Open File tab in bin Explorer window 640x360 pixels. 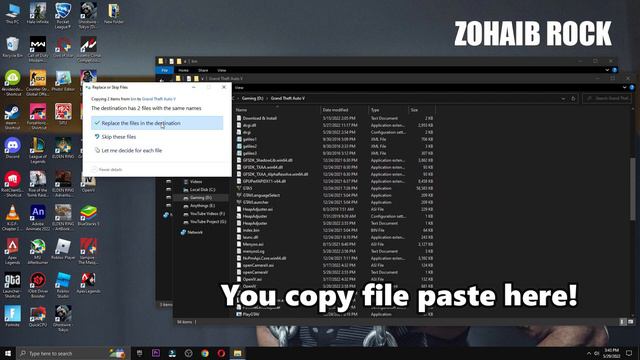click(164, 70)
